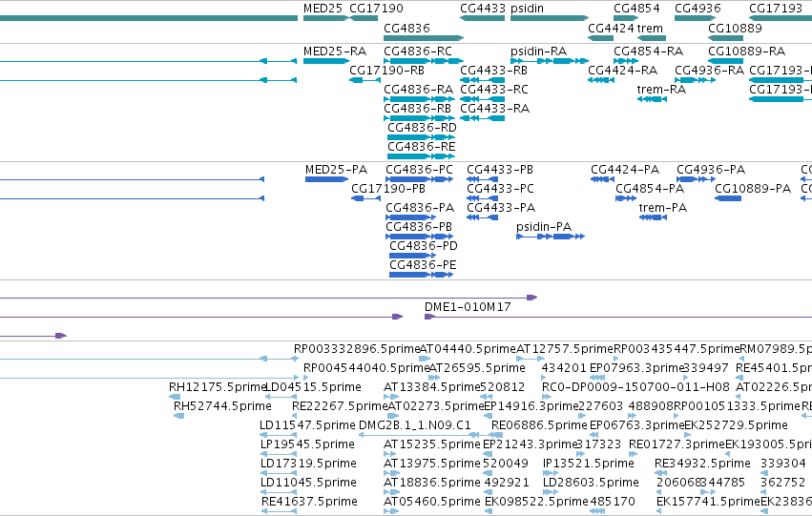Click EST LP19545.5prime

(x=307, y=444)
